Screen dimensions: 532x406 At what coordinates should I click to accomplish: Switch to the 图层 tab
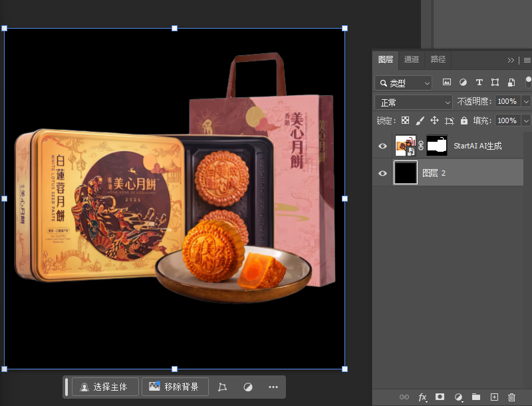click(x=386, y=59)
